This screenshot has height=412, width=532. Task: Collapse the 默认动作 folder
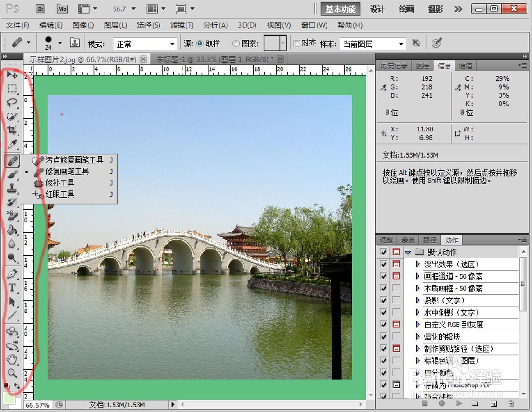(408, 252)
